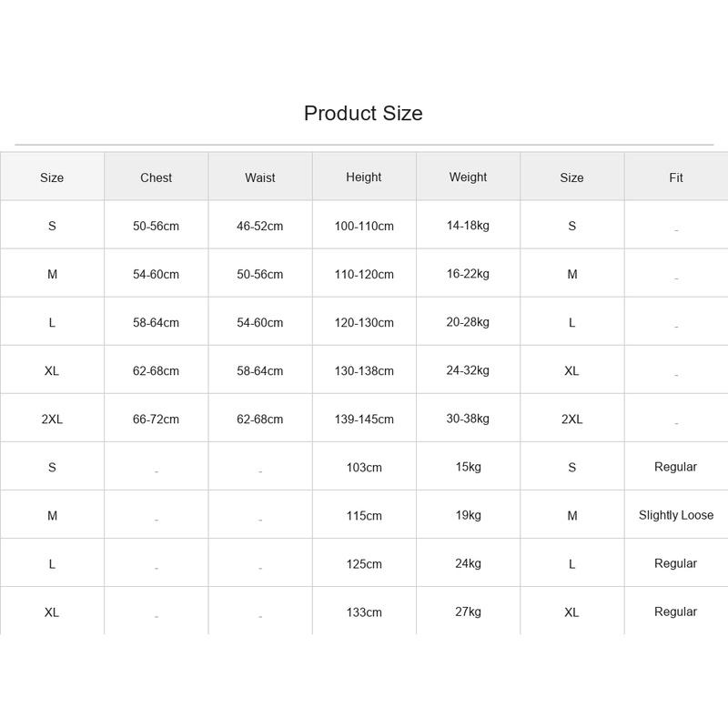This screenshot has height=728, width=728.
Task: Select the 125cm height cell
Action: (x=364, y=564)
